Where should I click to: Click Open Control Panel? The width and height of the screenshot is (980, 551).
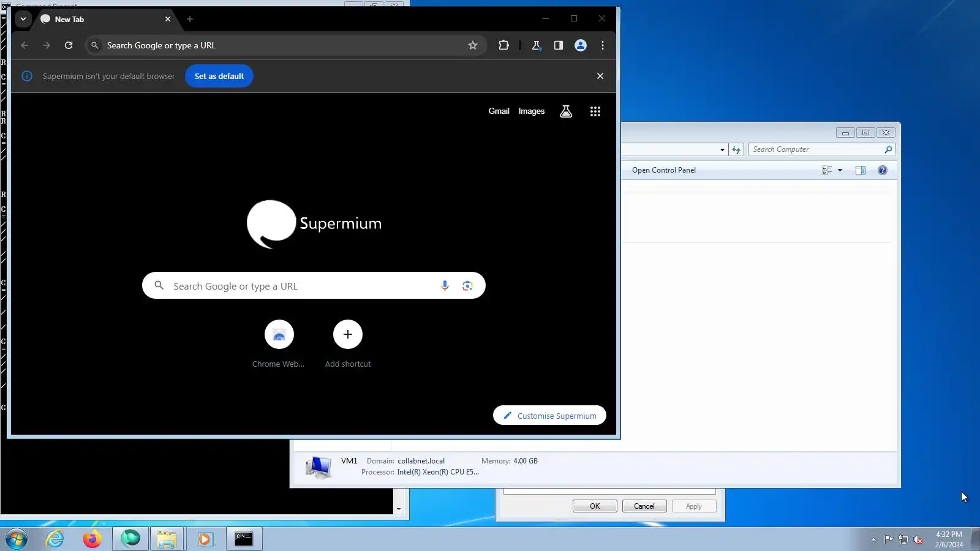point(664,170)
